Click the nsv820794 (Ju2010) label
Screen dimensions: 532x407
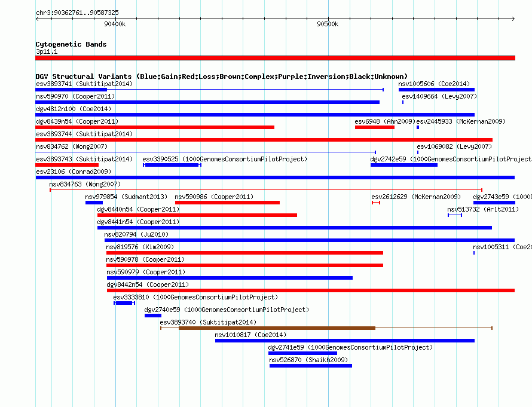tap(136, 234)
